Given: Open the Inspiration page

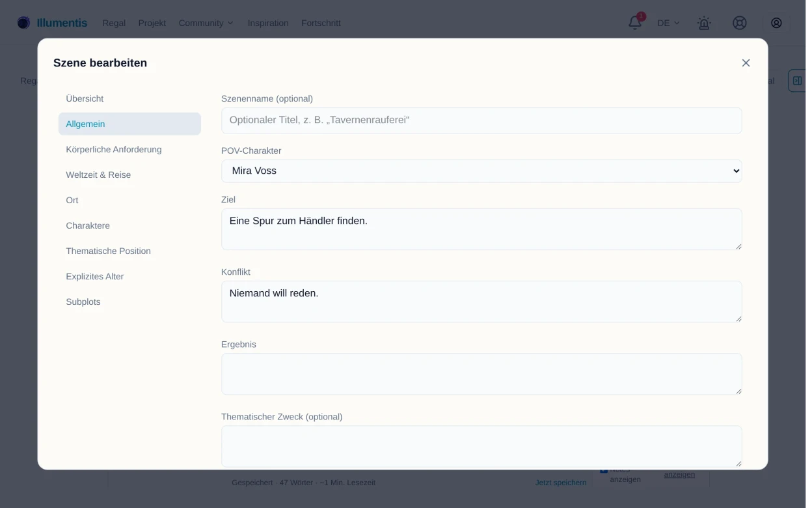Looking at the screenshot, I should 268,23.
